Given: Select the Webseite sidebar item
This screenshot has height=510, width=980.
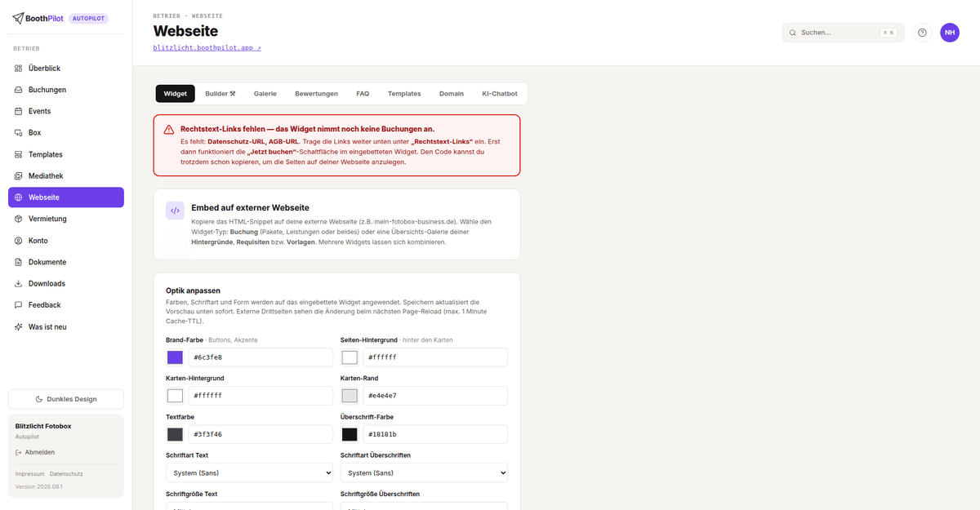Looking at the screenshot, I should 66,197.
